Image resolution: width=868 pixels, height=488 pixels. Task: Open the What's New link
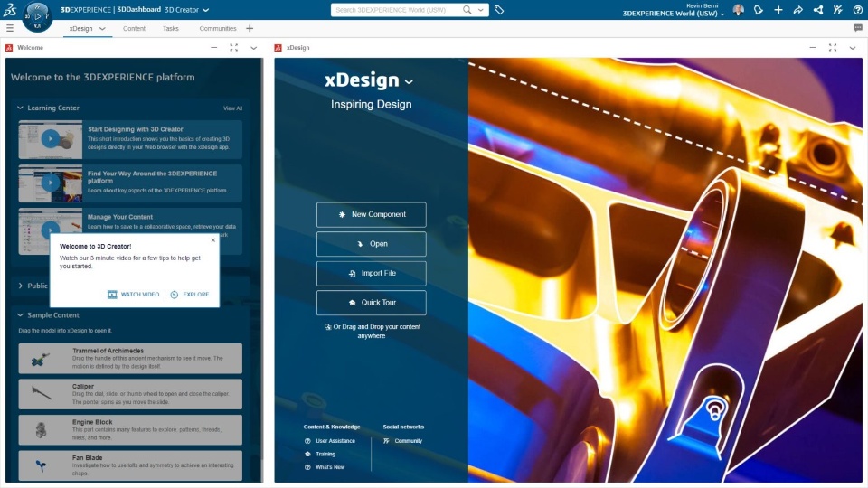[330, 467]
